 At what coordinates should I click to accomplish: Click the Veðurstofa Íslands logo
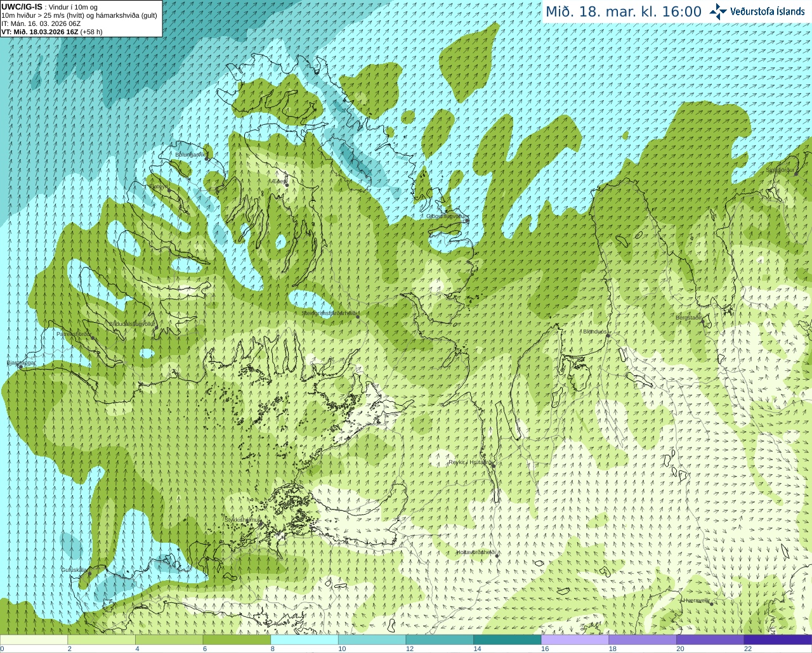757,11
